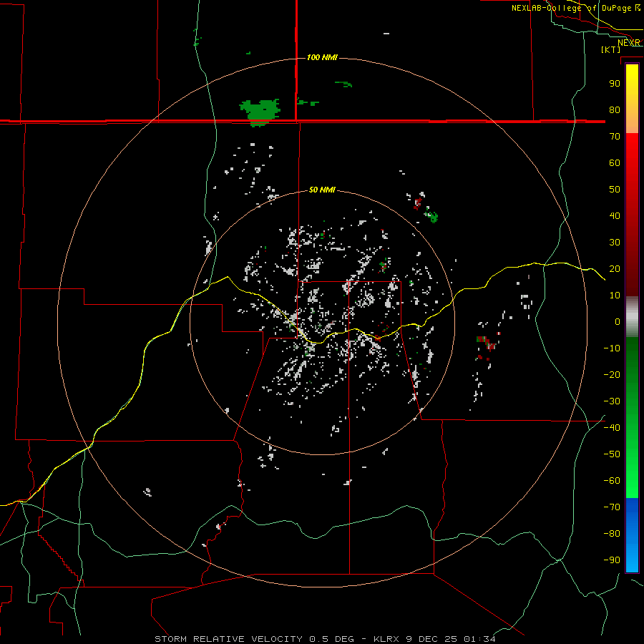Click the small green echo northeast inside 100 NMI ring
This screenshot has width=644, height=644.
point(431,215)
